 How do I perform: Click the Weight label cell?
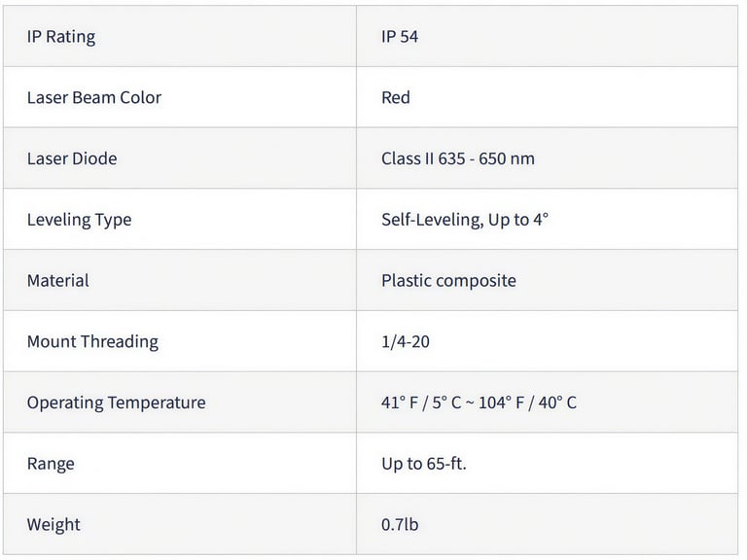pyautogui.click(x=53, y=525)
